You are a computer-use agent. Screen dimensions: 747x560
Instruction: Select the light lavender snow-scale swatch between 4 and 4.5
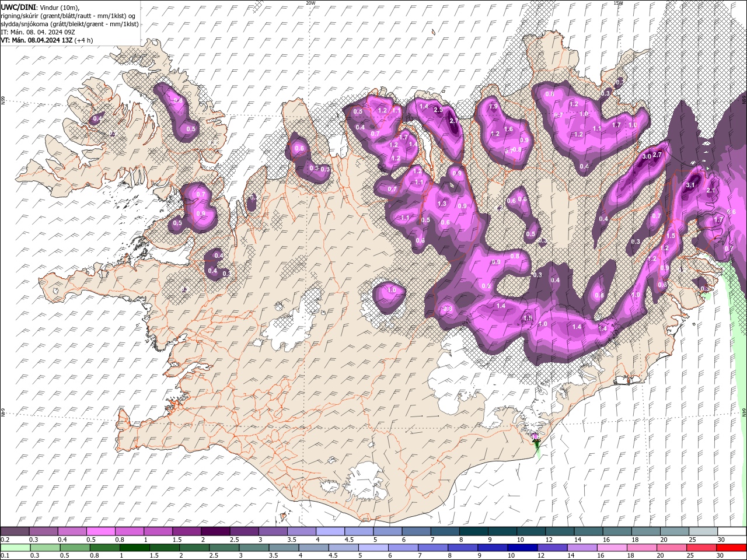point(330,531)
